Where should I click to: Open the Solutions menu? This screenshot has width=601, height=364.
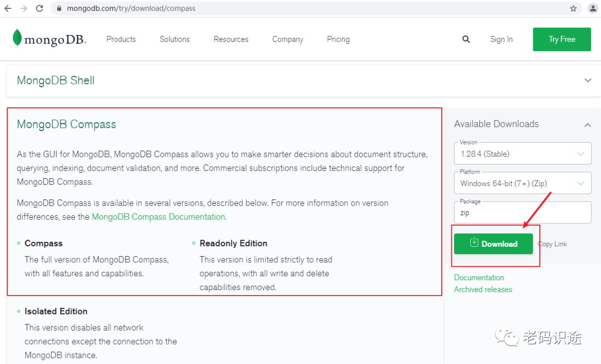coord(175,39)
